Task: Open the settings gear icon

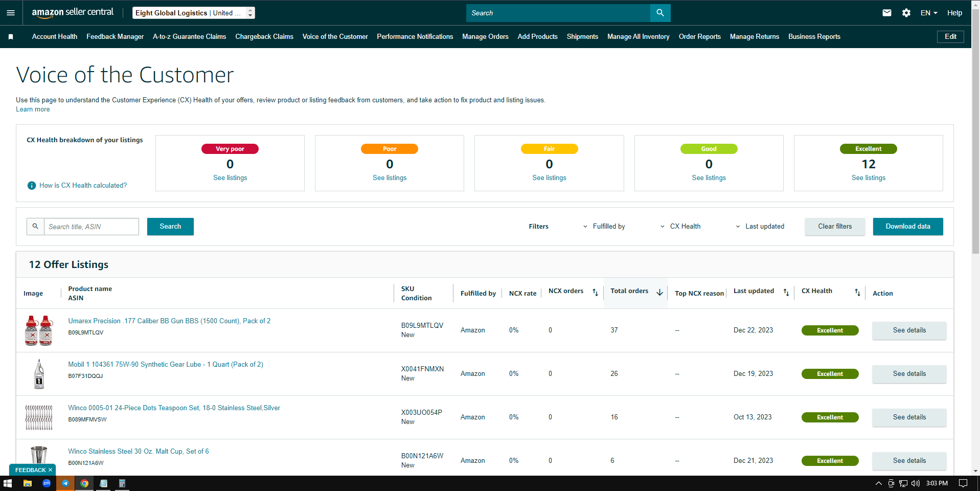Action: pyautogui.click(x=906, y=13)
